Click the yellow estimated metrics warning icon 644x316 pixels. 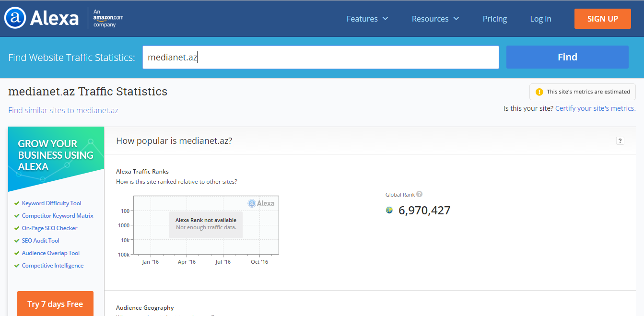[x=539, y=92]
